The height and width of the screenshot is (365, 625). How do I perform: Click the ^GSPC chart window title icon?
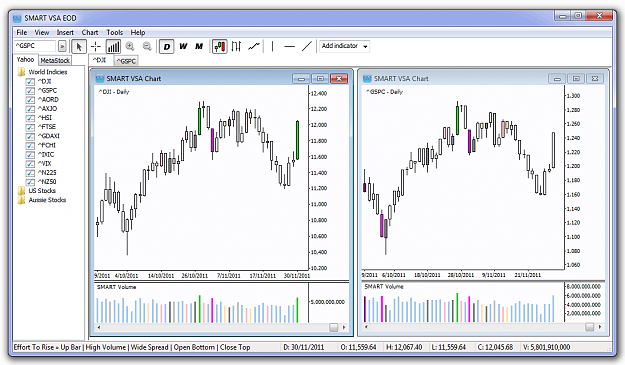point(367,78)
